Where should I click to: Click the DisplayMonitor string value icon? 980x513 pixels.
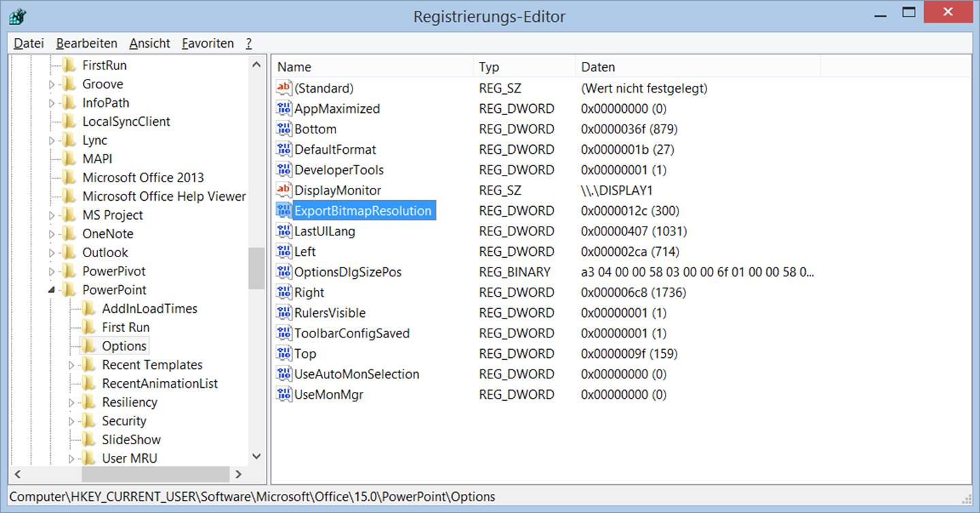pyautogui.click(x=284, y=190)
